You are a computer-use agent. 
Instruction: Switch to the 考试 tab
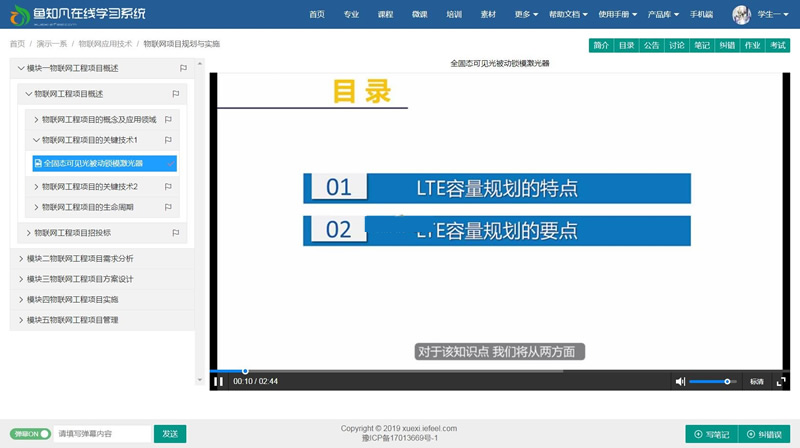coord(778,45)
